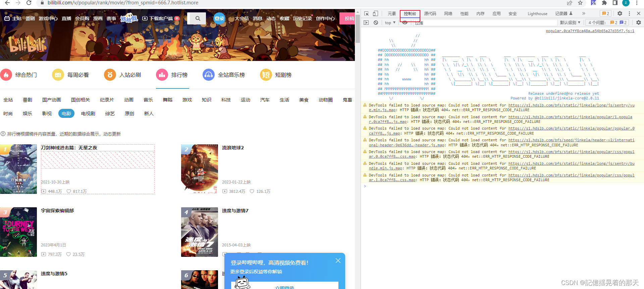The width and height of the screenshot is (644, 289).
Task: Switch to DevTools 元素 tab
Action: pyautogui.click(x=392, y=14)
